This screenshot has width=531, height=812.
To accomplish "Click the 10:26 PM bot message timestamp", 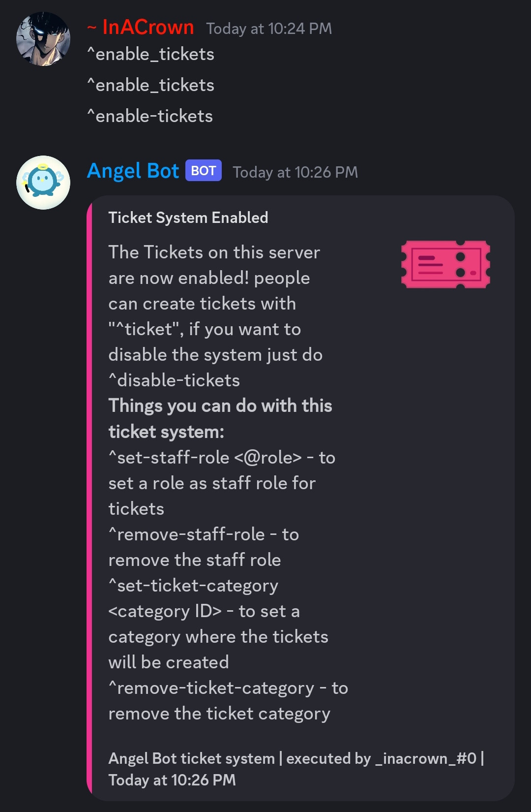I will [x=295, y=172].
